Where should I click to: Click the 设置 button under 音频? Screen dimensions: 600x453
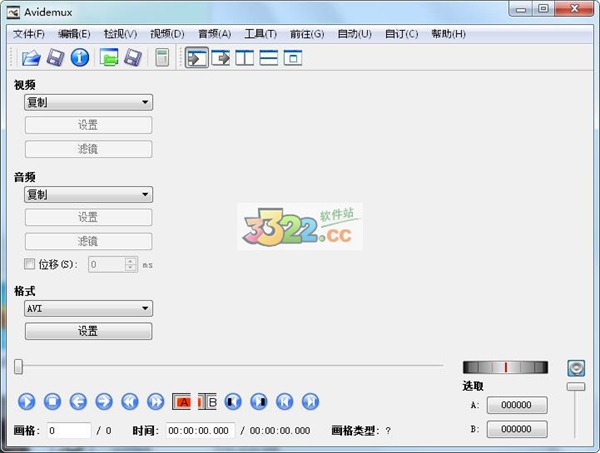tap(88, 217)
